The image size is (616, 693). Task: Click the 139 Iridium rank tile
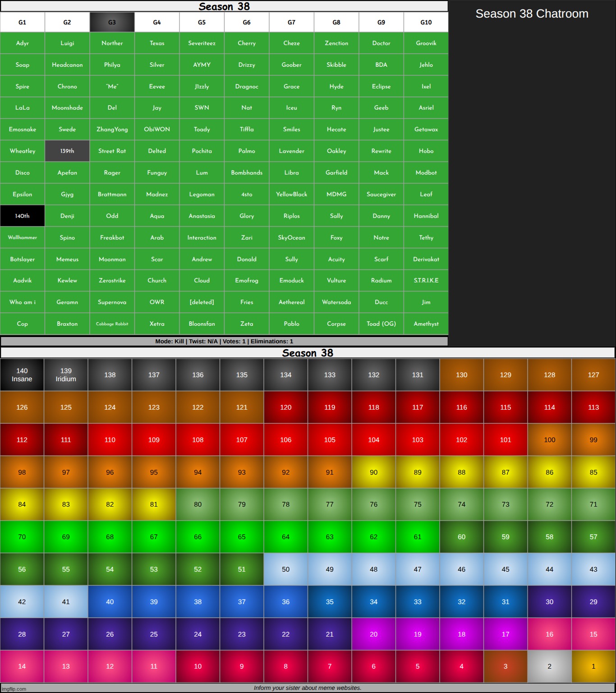(x=66, y=375)
